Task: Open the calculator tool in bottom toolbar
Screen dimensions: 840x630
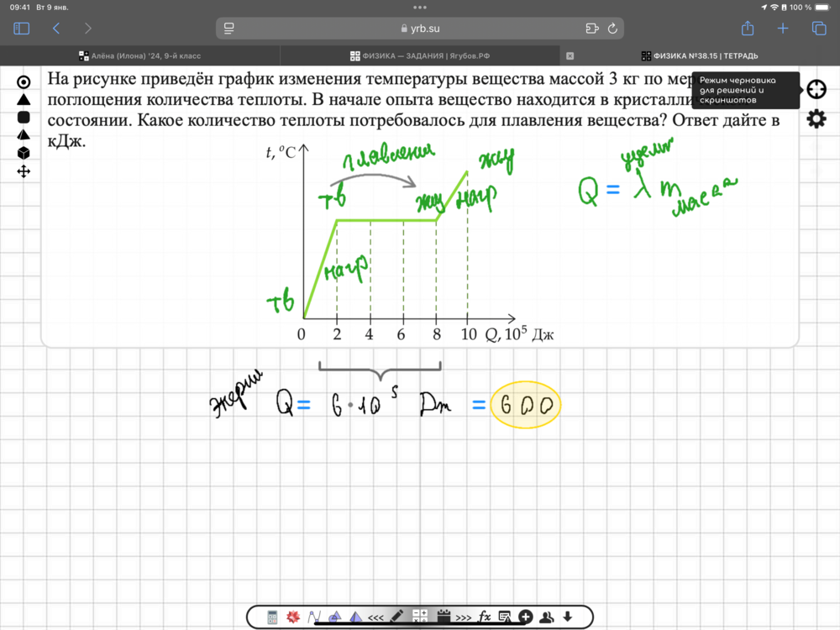Action: (x=272, y=617)
